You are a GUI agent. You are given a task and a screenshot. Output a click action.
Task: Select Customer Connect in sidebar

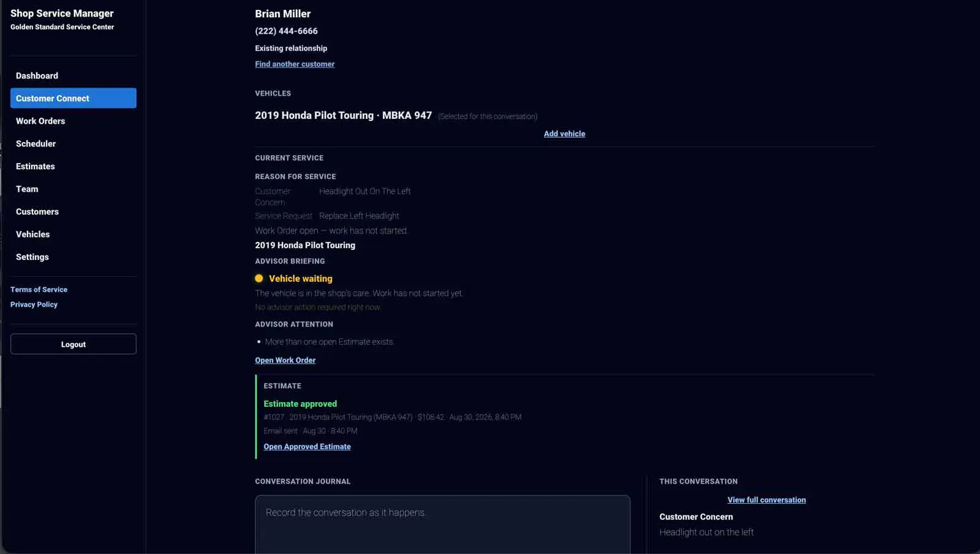[x=73, y=98]
